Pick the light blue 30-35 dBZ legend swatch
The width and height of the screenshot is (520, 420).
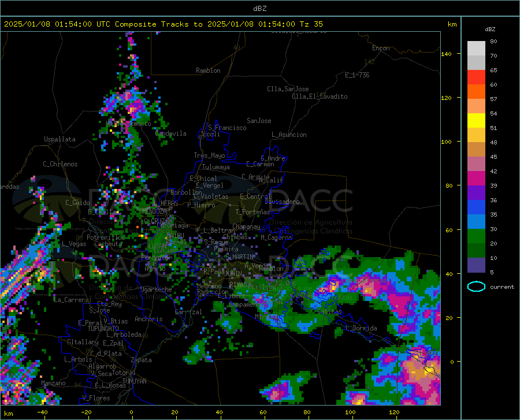point(476,222)
